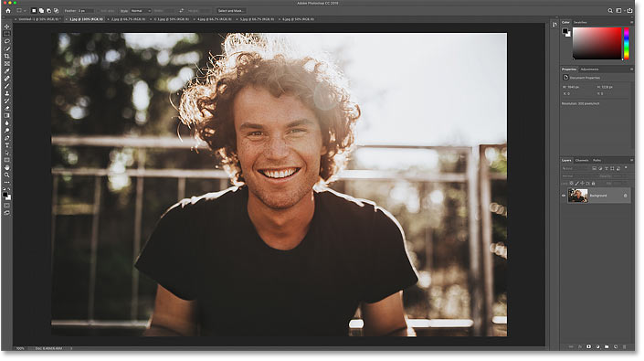Switch to the Paths tab

[597, 160]
